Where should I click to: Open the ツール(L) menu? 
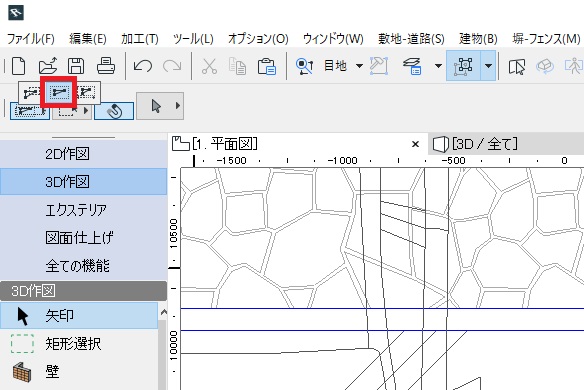point(193,39)
